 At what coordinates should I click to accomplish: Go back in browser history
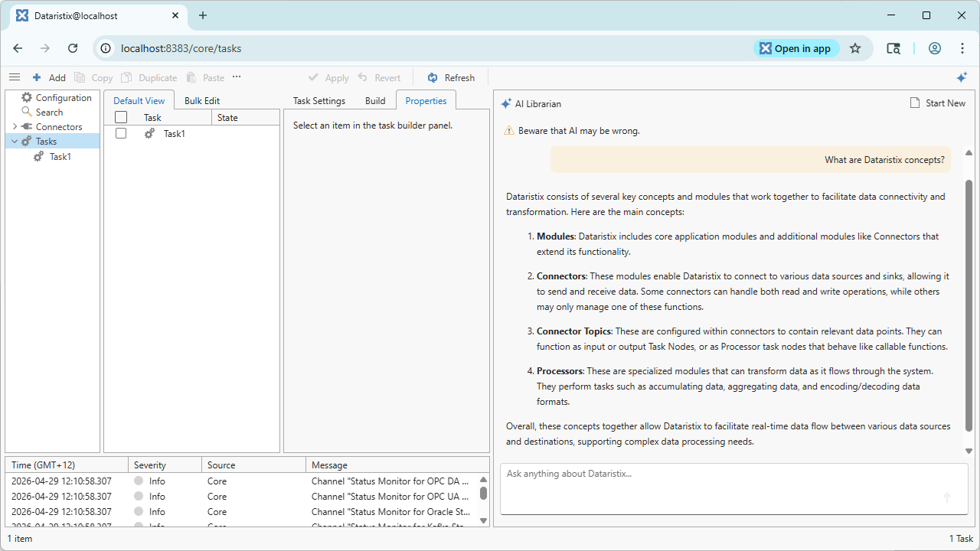(x=18, y=48)
